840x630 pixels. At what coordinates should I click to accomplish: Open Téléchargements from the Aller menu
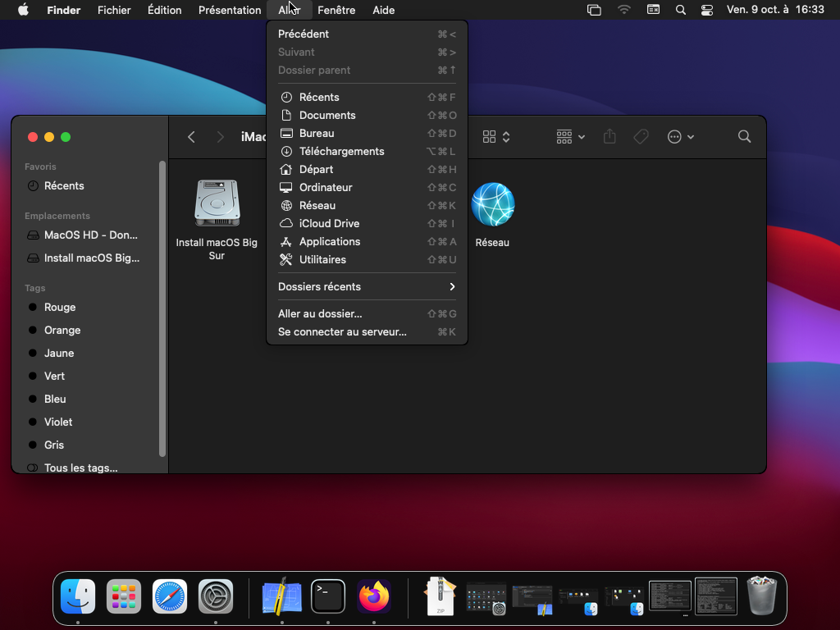(x=367, y=152)
